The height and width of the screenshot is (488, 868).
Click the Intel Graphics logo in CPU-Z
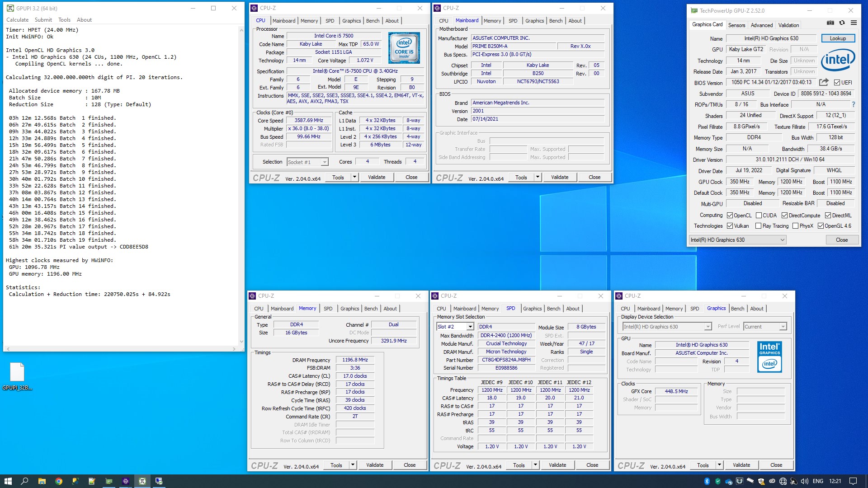pyautogui.click(x=769, y=357)
